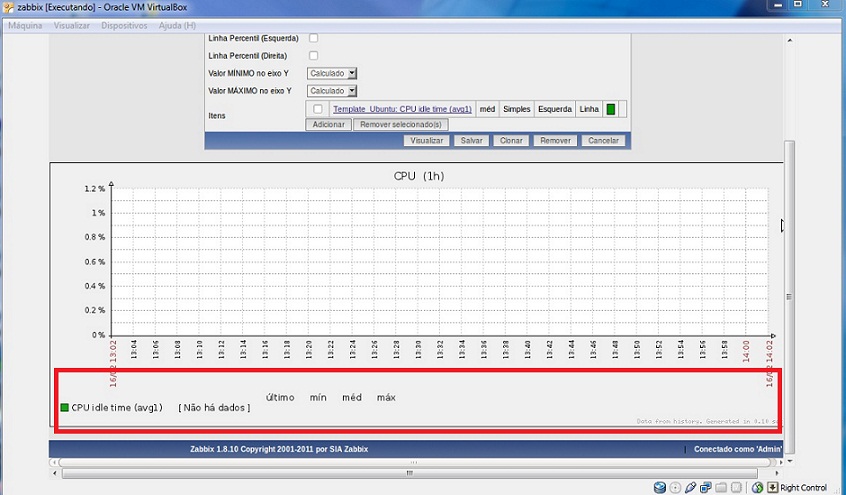Open the Valor MÁXIMO no eixo Y dropdown
The height and width of the screenshot is (495, 846).
[x=332, y=91]
